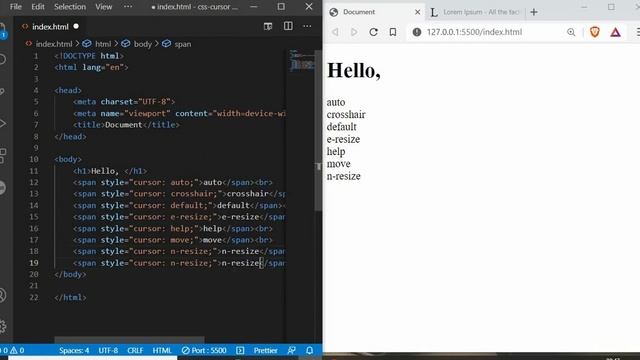Click the status bar icon beside Prettier
The image size is (640, 360).
tap(240, 350)
